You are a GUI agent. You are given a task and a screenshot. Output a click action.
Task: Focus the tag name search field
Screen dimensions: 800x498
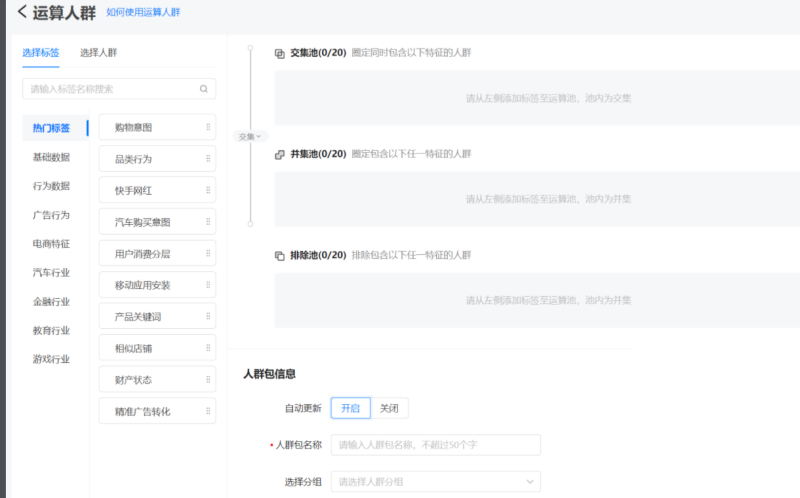click(119, 89)
